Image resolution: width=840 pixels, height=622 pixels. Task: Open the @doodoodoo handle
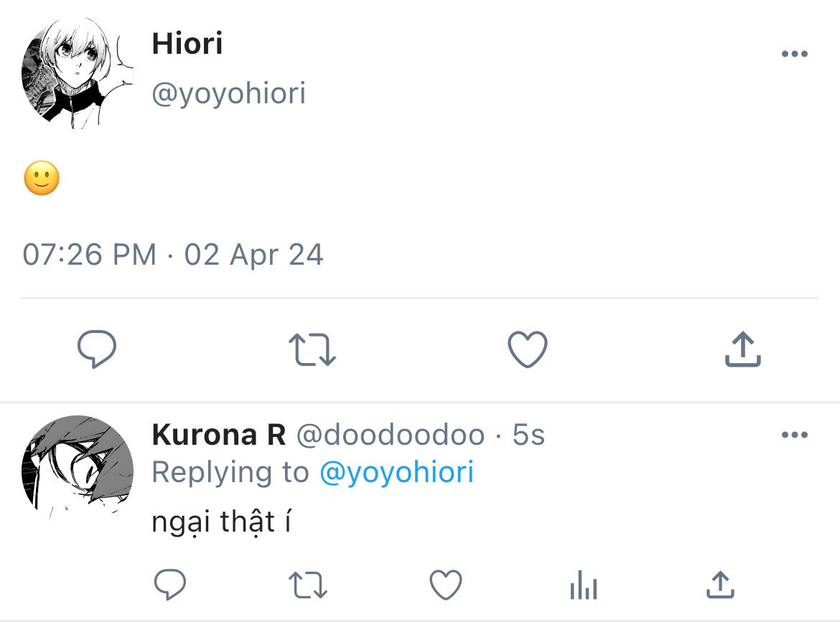[391, 435]
